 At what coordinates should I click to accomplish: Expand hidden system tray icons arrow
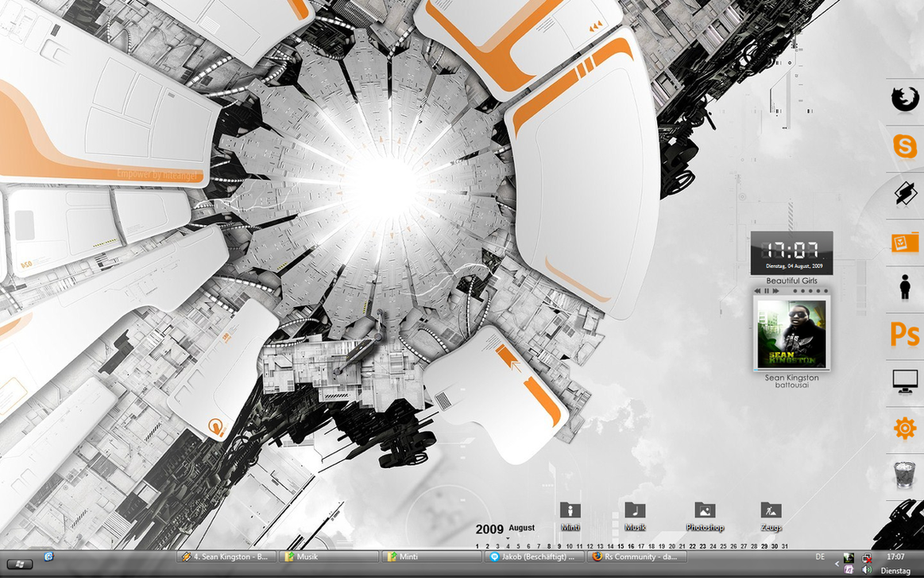837,564
